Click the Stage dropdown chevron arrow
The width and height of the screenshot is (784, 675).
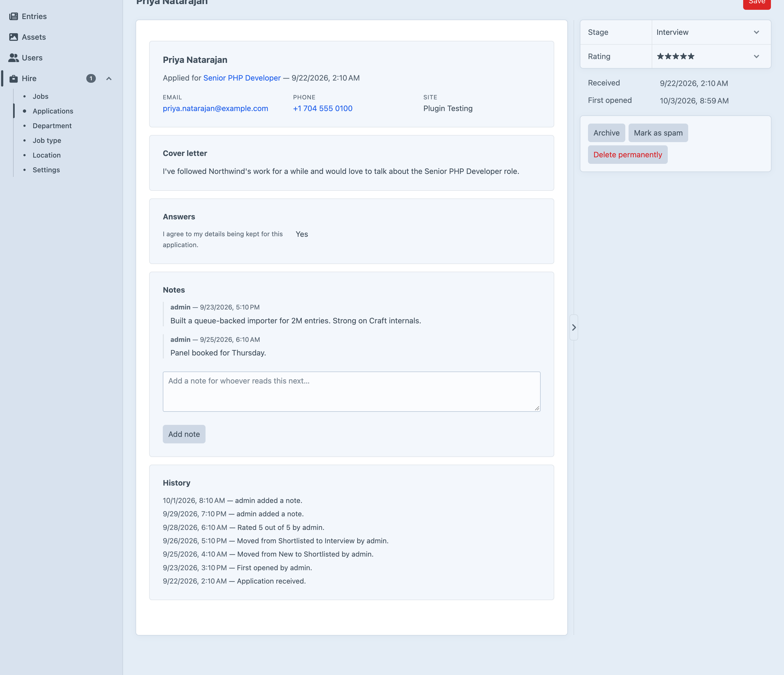(757, 32)
